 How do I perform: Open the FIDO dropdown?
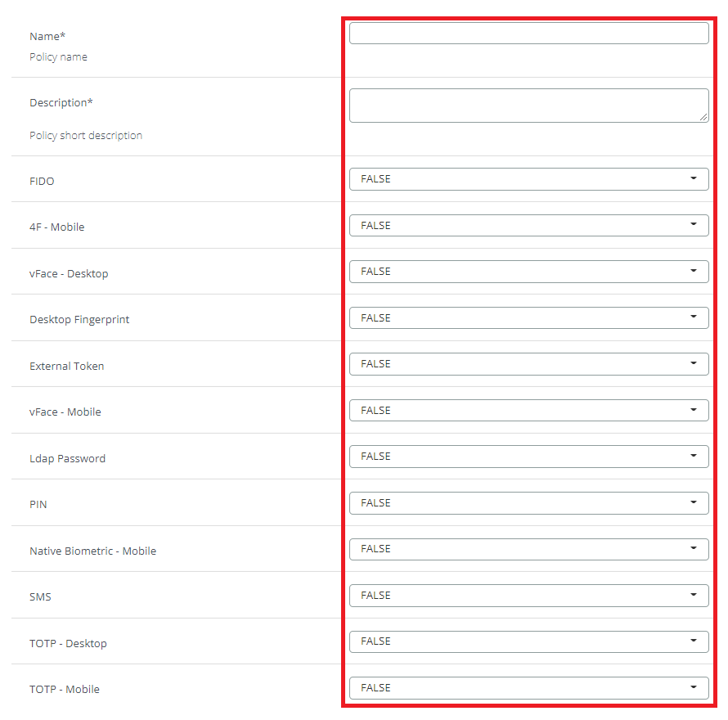[x=528, y=179]
